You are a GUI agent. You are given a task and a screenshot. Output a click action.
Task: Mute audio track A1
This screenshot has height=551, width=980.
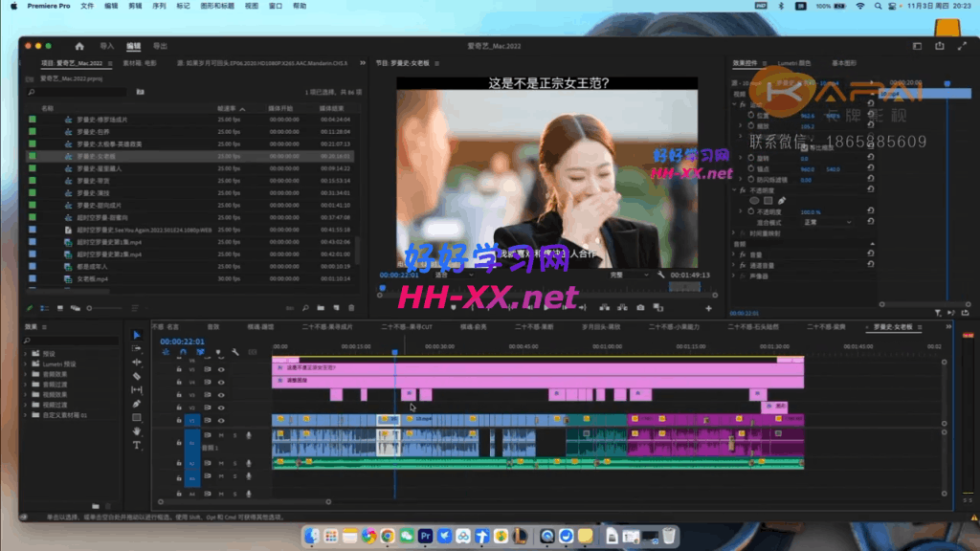tap(221, 435)
